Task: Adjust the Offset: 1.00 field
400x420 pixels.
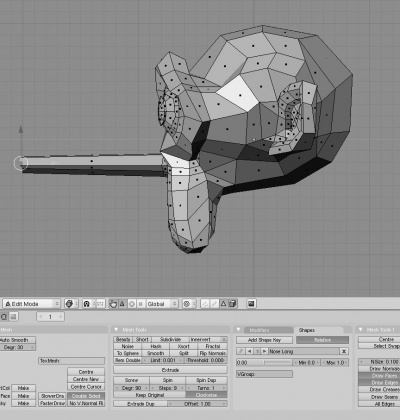Action: [198, 404]
